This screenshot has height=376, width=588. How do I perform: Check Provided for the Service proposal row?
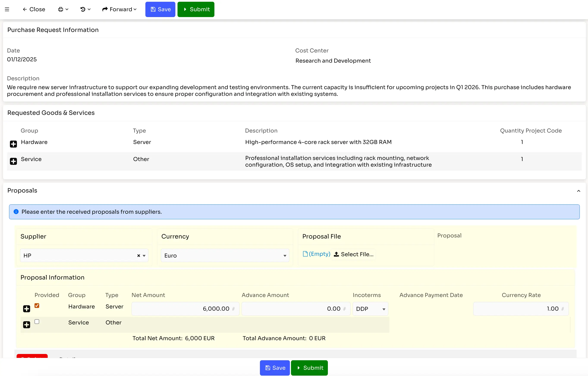click(x=37, y=322)
